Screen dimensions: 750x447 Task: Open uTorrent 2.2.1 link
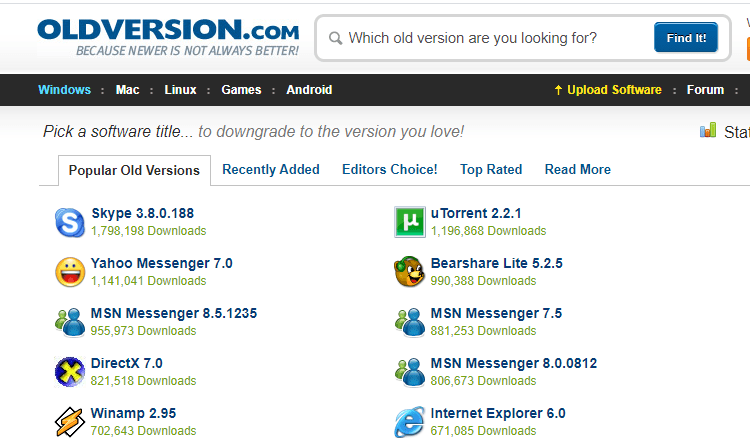(x=476, y=213)
